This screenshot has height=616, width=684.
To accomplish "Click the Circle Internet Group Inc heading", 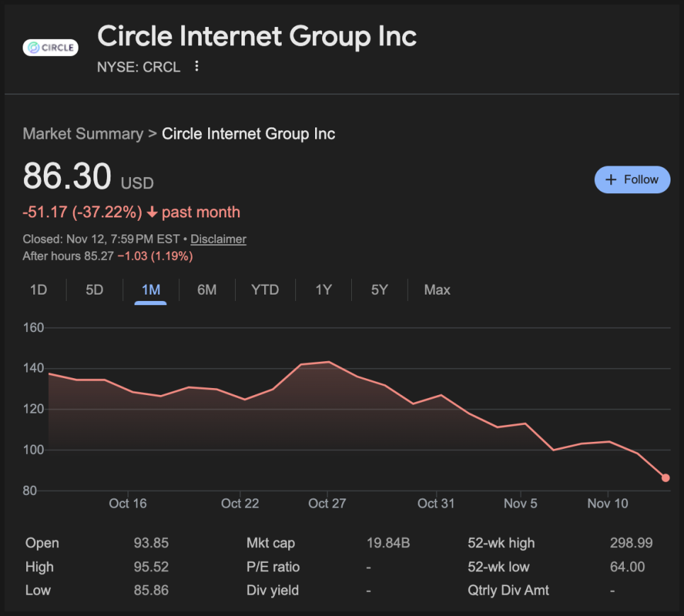I will pyautogui.click(x=256, y=36).
